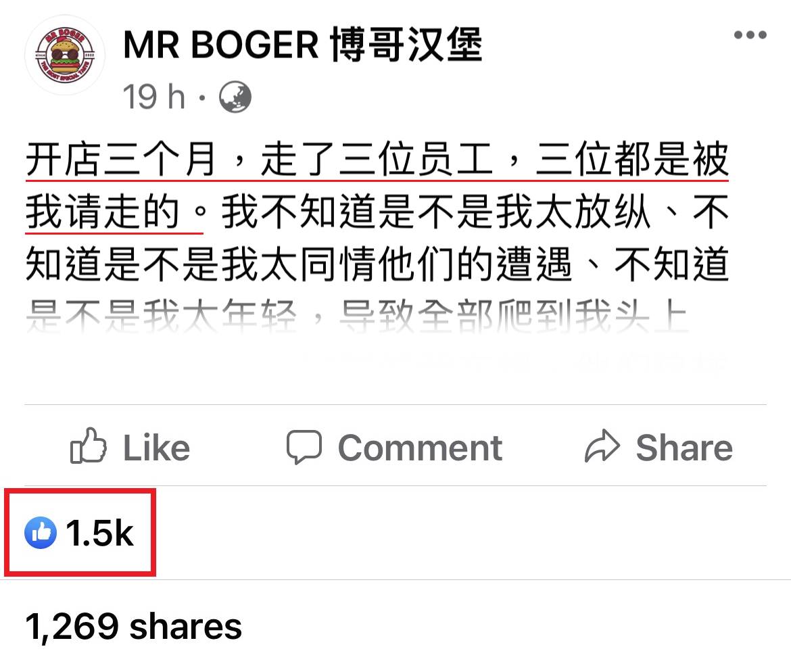The width and height of the screenshot is (791, 672).
Task: Click the underlined line 开店三个月，走了三位员工
Action: [x=259, y=159]
